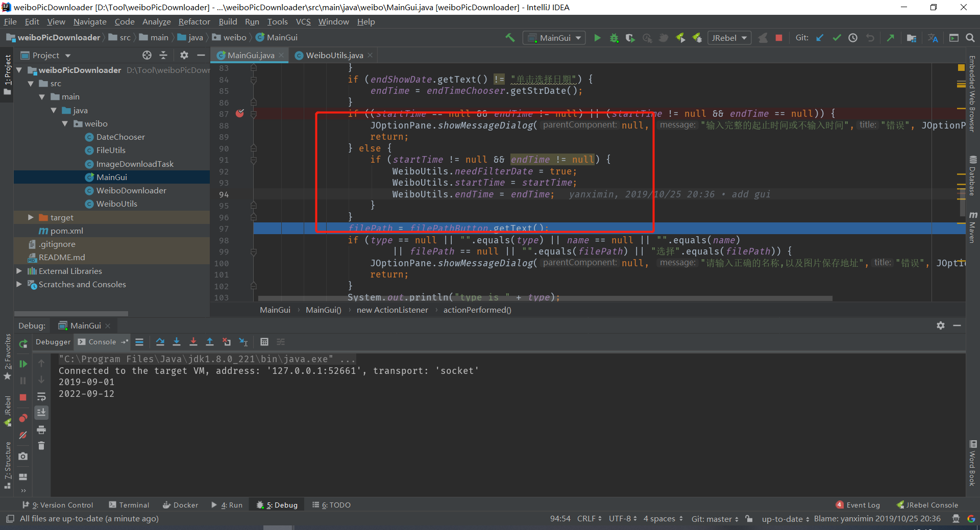Switch to the WeiboUtils.java editor tab
The height and width of the screenshot is (530, 980).
pos(334,55)
